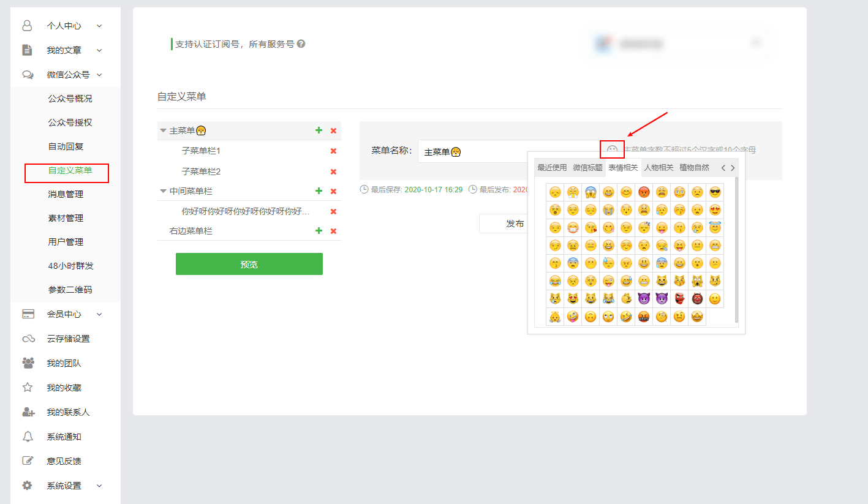This screenshot has height=504, width=868.
Task: Pick the red long-nosed goblin emoji
Action: (679, 298)
